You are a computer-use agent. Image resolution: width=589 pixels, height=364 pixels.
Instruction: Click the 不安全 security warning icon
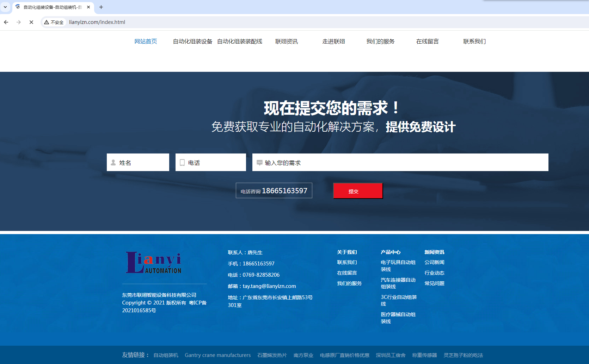(x=54, y=22)
